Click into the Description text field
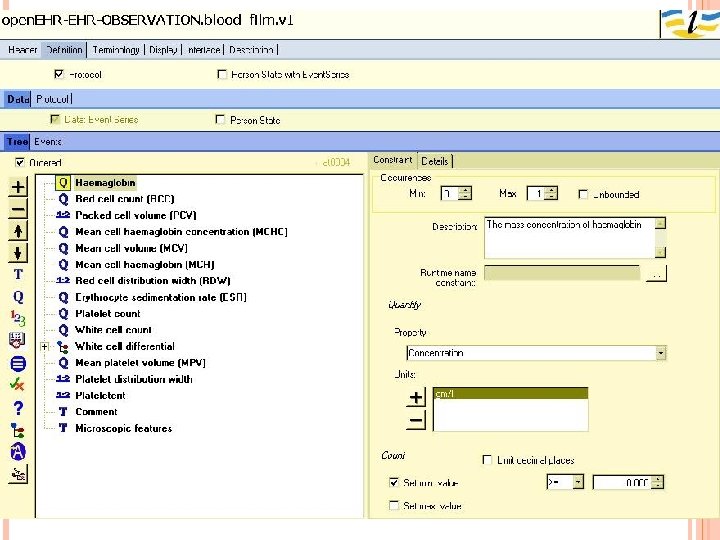This screenshot has width=720, height=540. pos(570,238)
